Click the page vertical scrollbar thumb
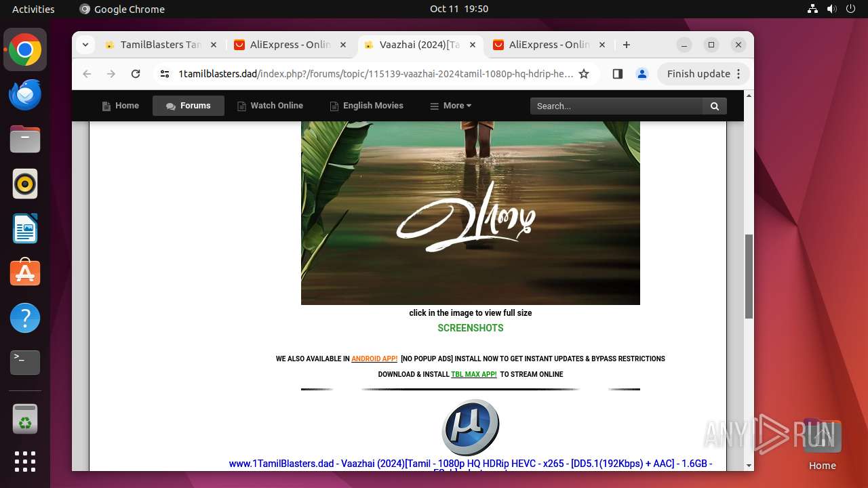 [749, 276]
